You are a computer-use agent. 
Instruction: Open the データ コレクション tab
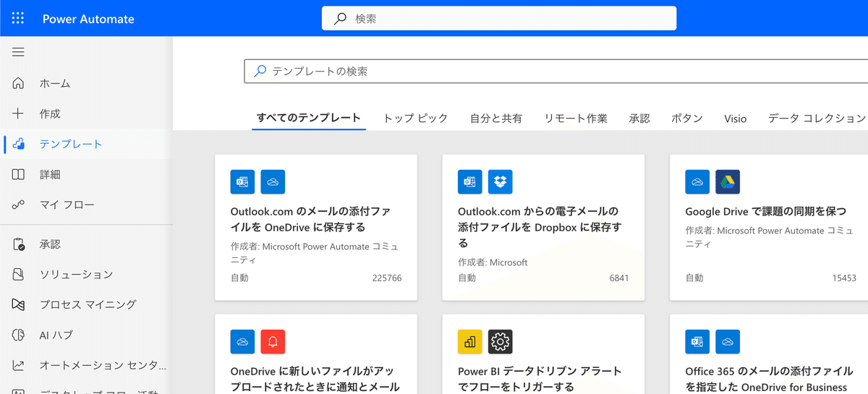(x=817, y=118)
